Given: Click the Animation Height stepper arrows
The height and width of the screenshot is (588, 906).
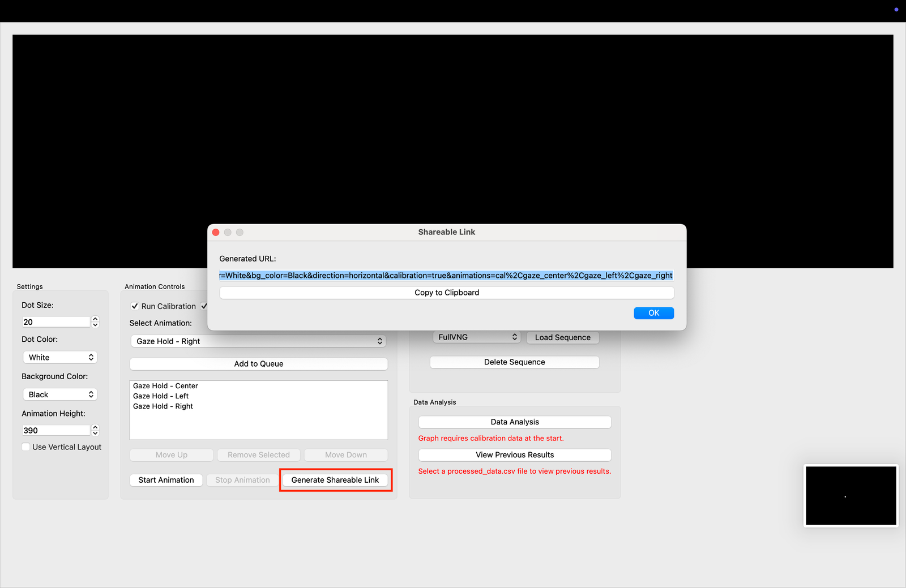Looking at the screenshot, I should coord(95,431).
